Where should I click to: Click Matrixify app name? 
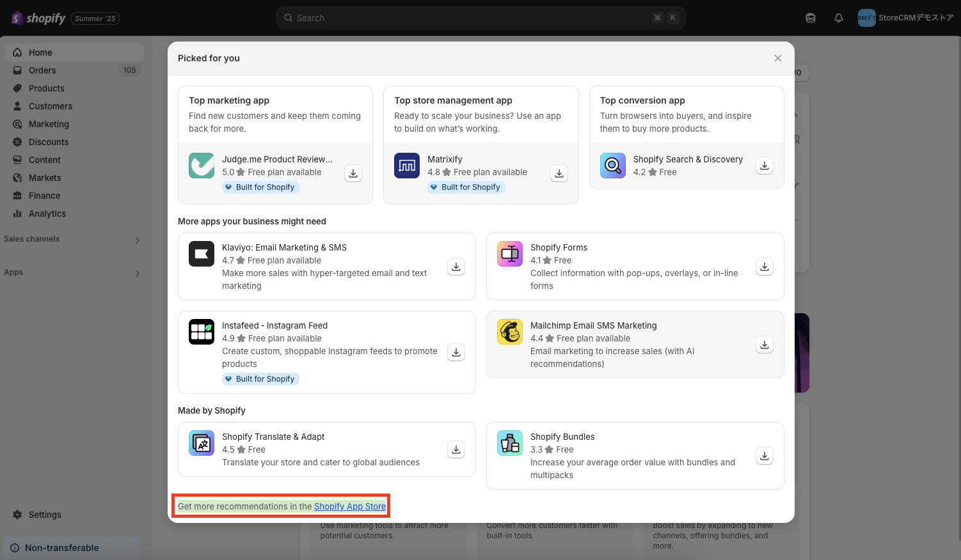[x=445, y=159]
